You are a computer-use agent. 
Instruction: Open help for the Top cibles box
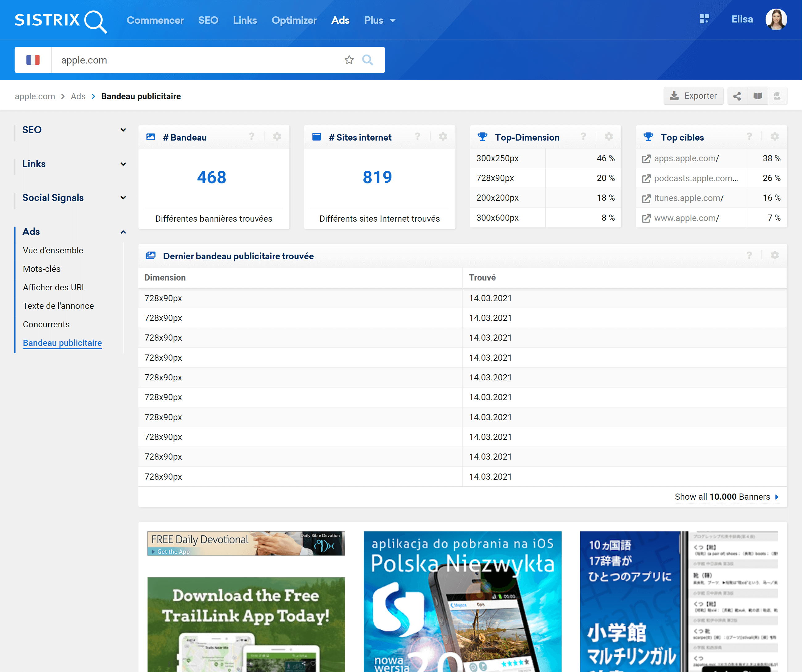(749, 137)
